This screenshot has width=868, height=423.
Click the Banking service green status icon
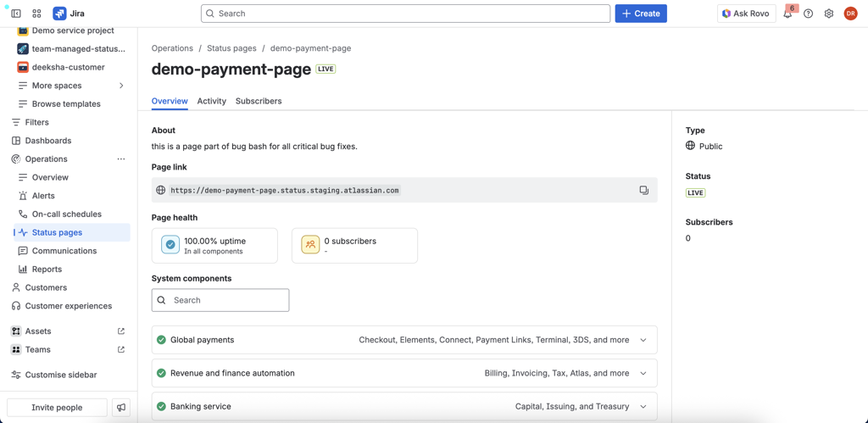161,406
